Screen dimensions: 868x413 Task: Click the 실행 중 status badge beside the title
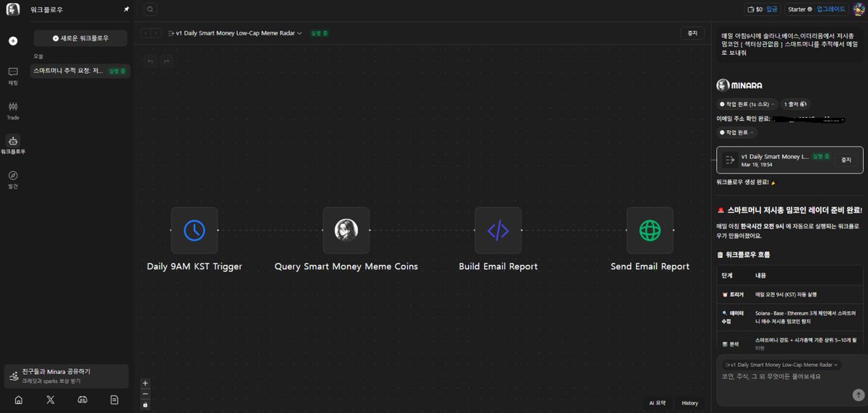319,33
